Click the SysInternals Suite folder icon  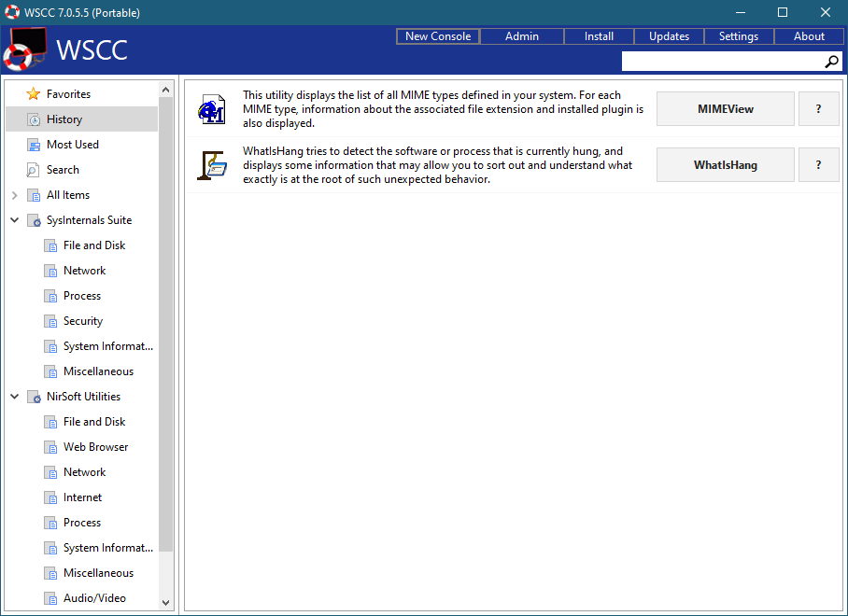[x=34, y=220]
